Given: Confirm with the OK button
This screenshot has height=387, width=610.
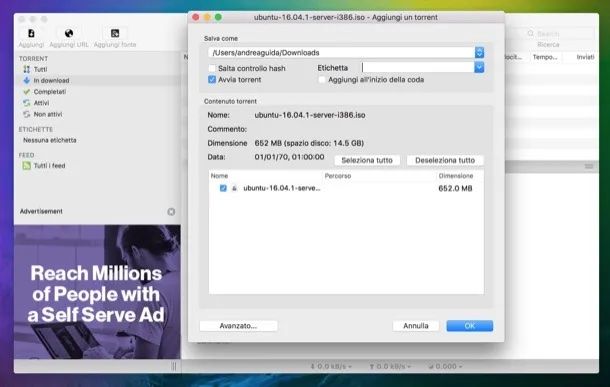Looking at the screenshot, I should coord(470,326).
